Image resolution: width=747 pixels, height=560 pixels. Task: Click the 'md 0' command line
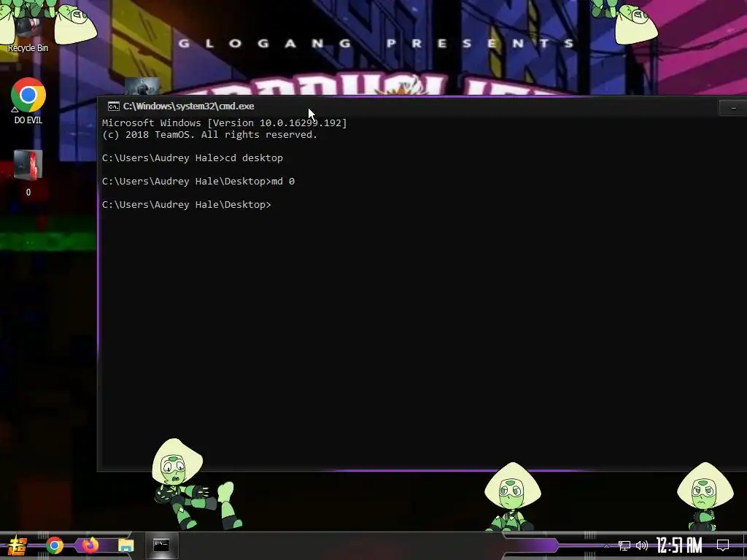(198, 182)
